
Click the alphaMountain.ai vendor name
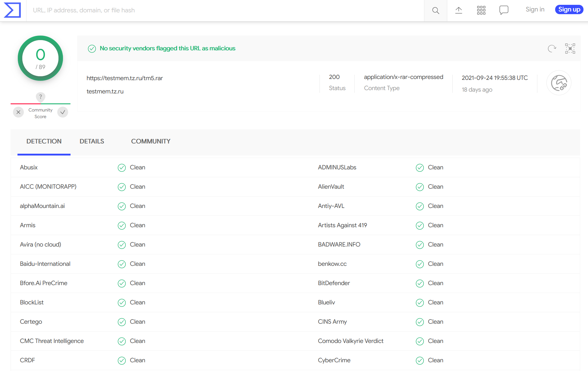[x=42, y=206]
